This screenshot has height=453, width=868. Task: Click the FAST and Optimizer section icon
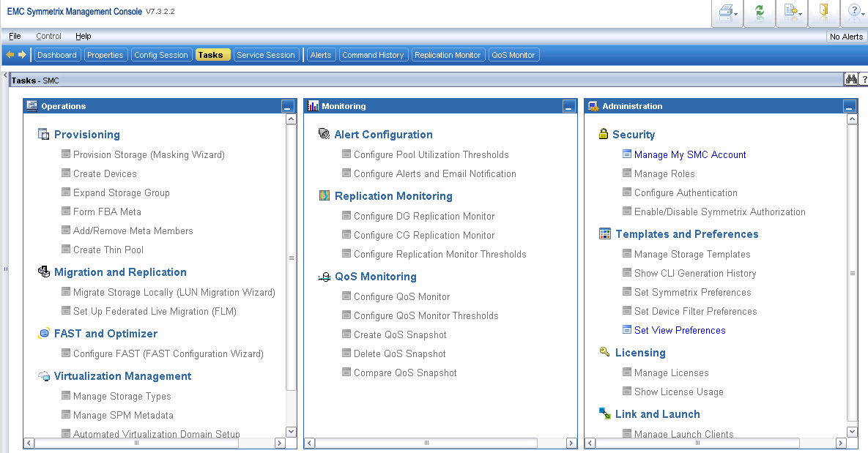click(x=44, y=333)
